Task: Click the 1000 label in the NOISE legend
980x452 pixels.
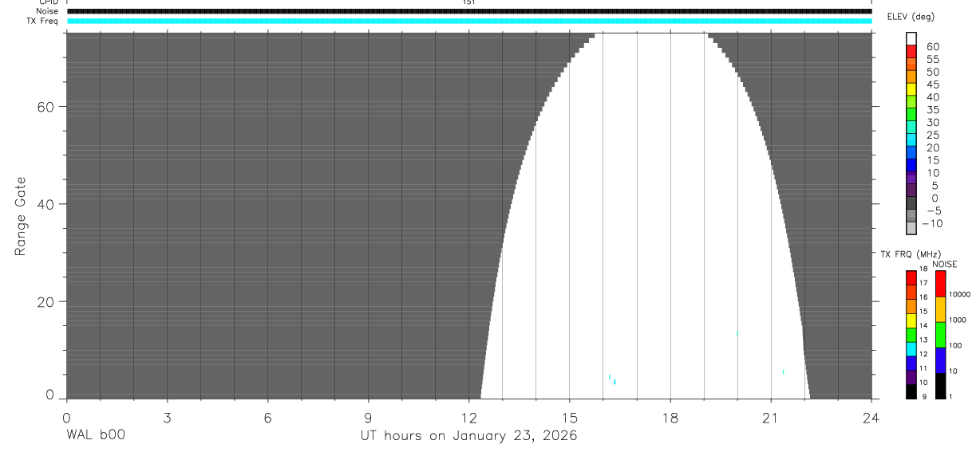Action: (958, 319)
